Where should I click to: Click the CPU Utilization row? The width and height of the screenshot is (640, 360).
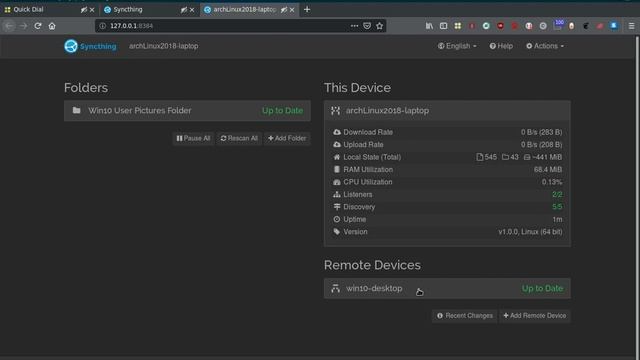pyautogui.click(x=447, y=182)
